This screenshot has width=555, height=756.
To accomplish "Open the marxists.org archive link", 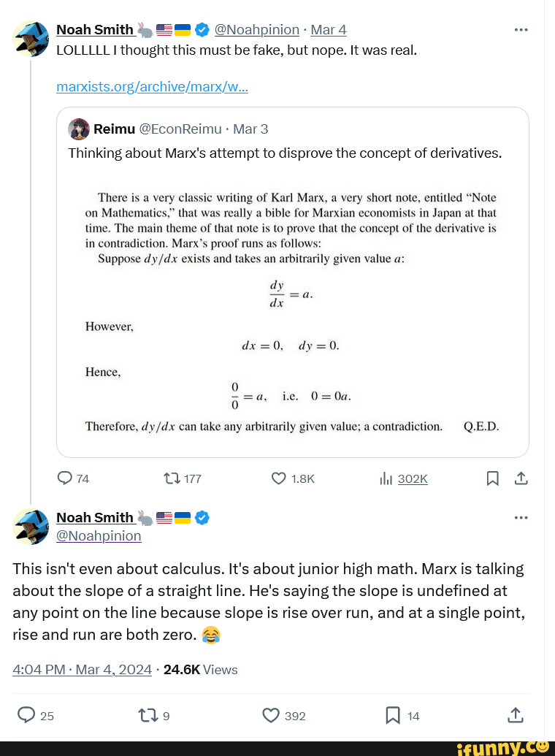I will click(152, 86).
